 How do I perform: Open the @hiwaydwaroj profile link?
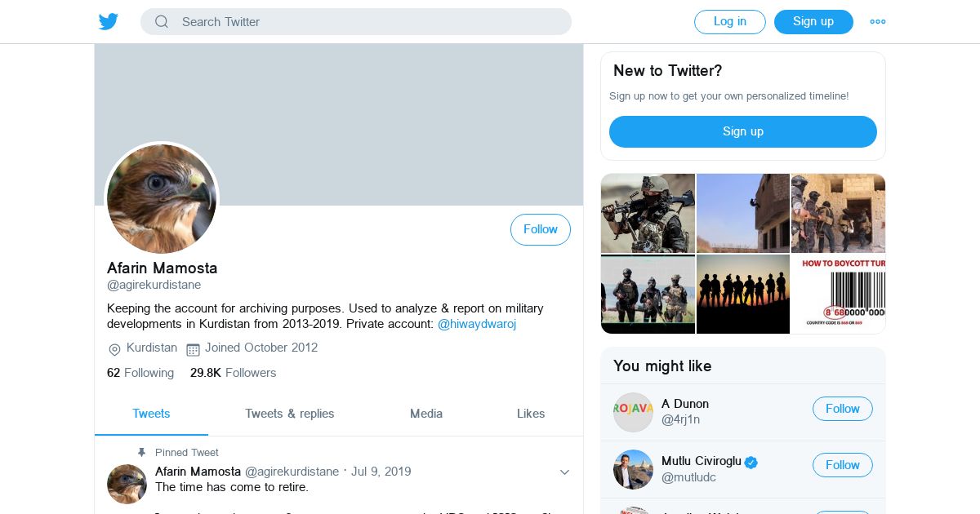(477, 324)
